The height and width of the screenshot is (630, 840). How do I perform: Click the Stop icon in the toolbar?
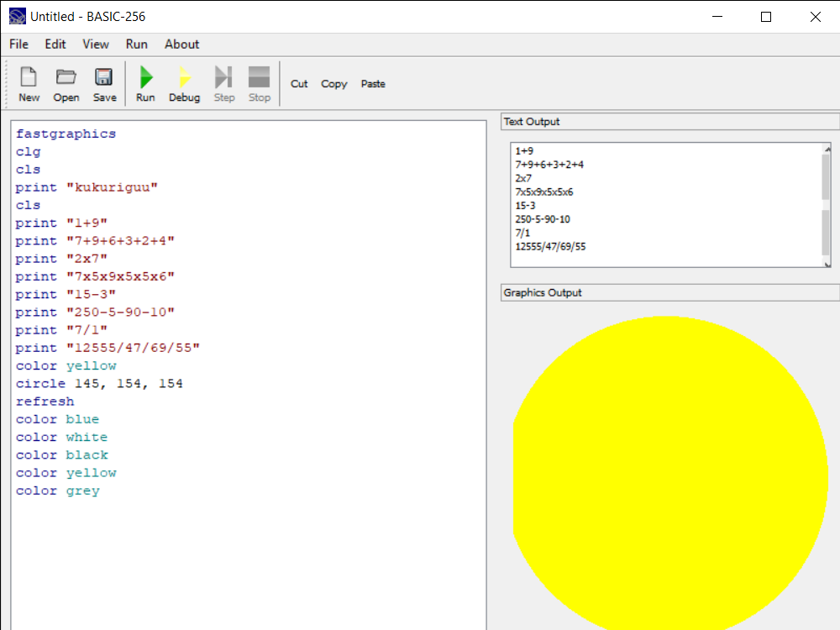click(x=259, y=83)
